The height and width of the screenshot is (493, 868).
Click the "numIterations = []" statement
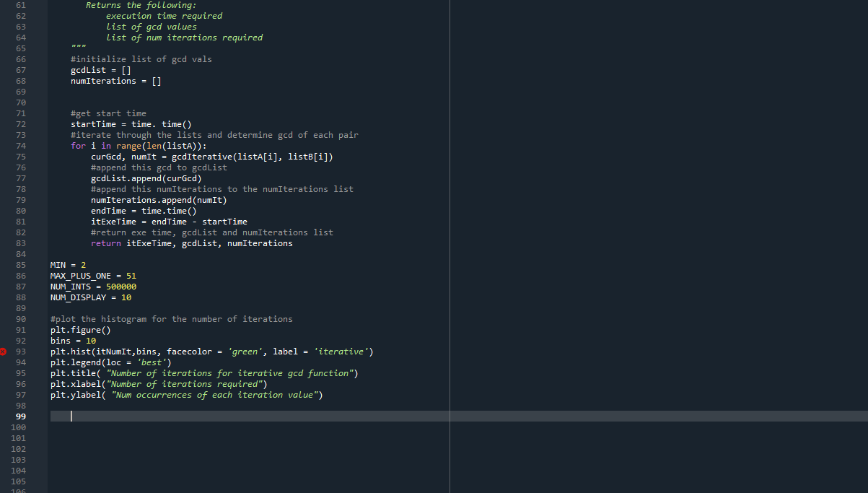[x=116, y=81]
